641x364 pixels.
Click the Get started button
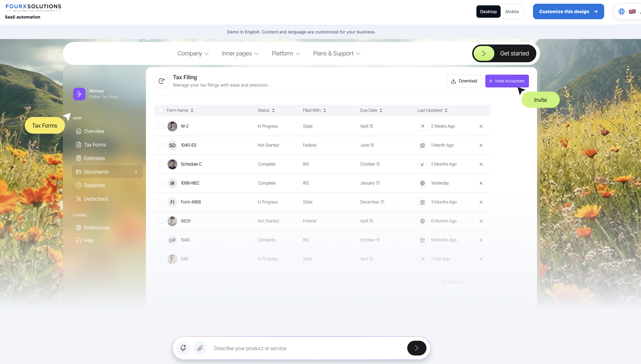(x=504, y=54)
